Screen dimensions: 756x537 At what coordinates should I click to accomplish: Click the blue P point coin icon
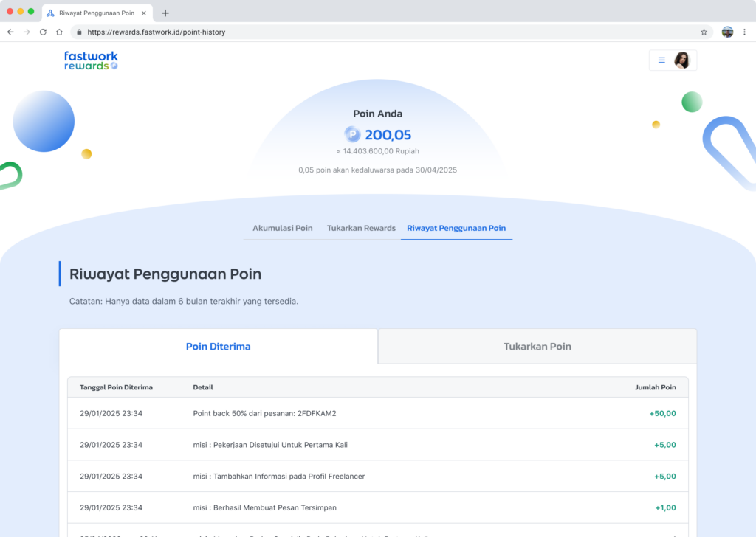352,134
